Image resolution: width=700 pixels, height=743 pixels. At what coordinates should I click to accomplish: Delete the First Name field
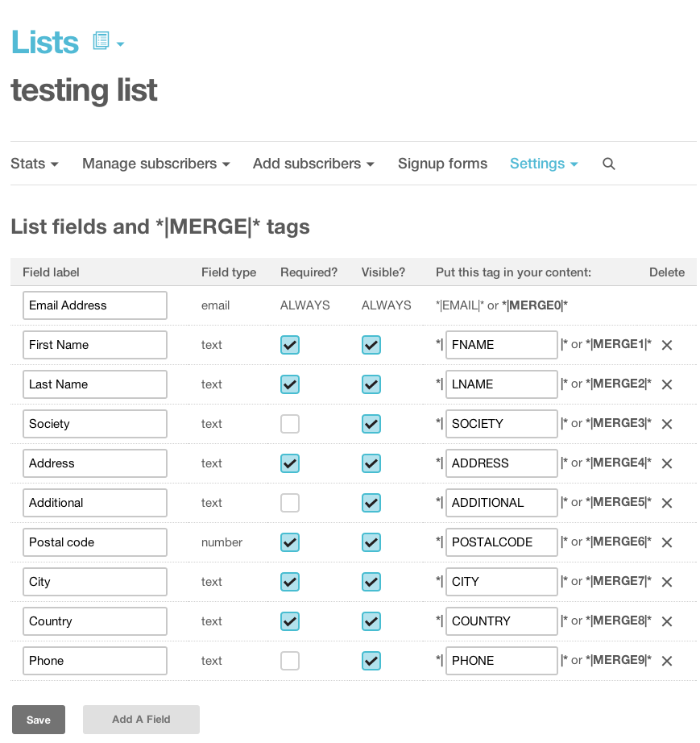pyautogui.click(x=667, y=345)
